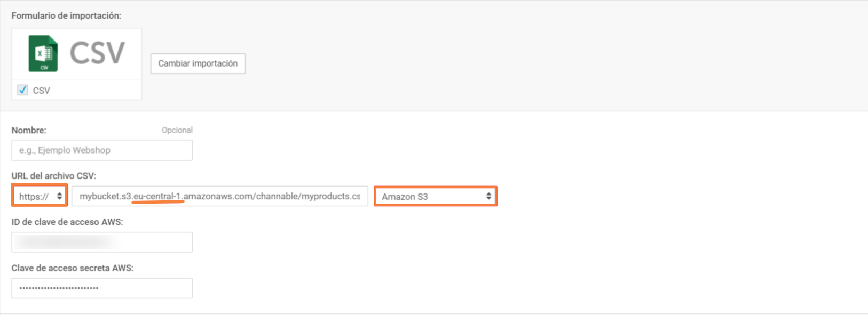Click the ID de clave de acceso AWS label
This screenshot has width=868, height=315.
pos(67,222)
